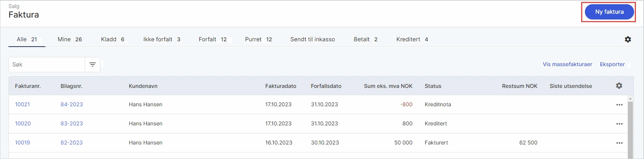Open voucher 82-2023
Viewport: 644px width, 159px height.
(72, 143)
